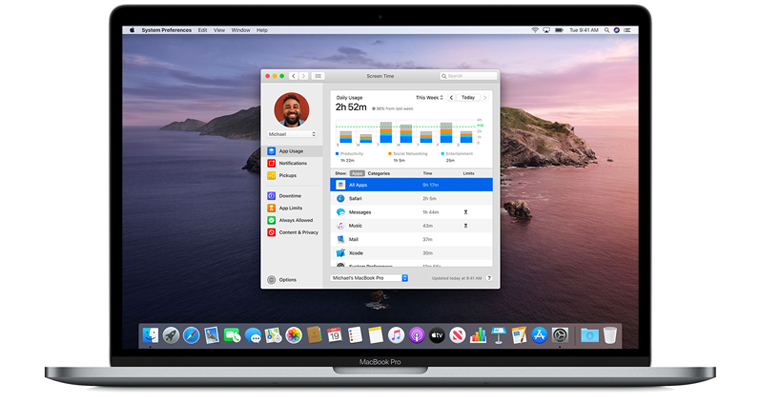Screen dimensions: 760x397
Task: Click the Wi-Fi icon in menu bar
Action: (535, 30)
